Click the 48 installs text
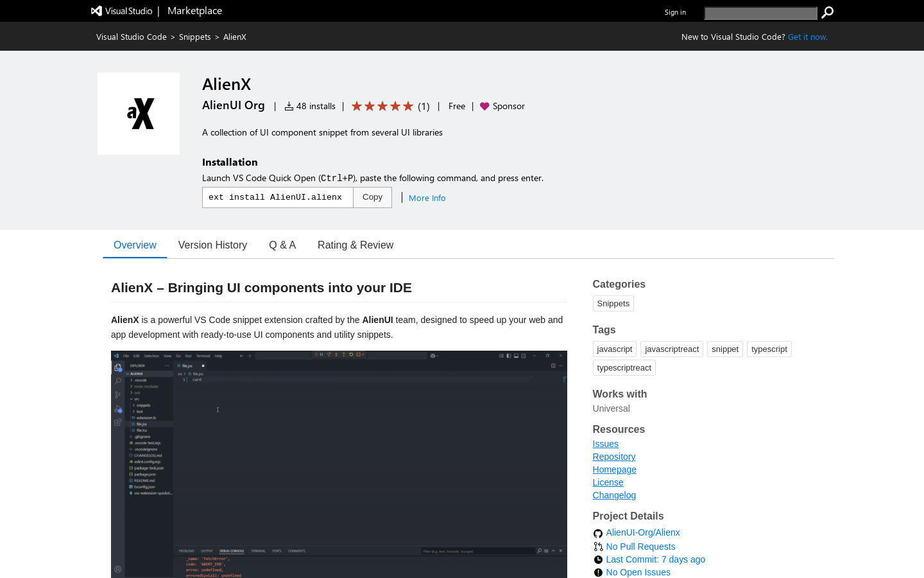The height and width of the screenshot is (578, 924). coord(316,107)
